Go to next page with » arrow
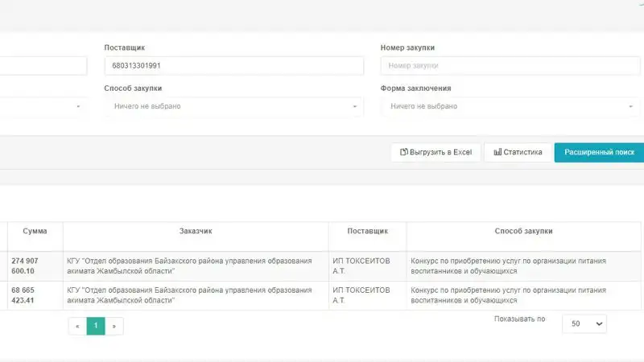This screenshot has width=644, height=362. [114, 326]
